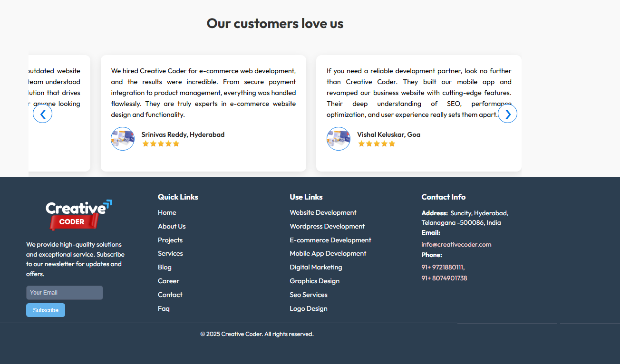The height and width of the screenshot is (364, 620).
Task: Click Srinivas Reddy's five-star rating
Action: (161, 144)
